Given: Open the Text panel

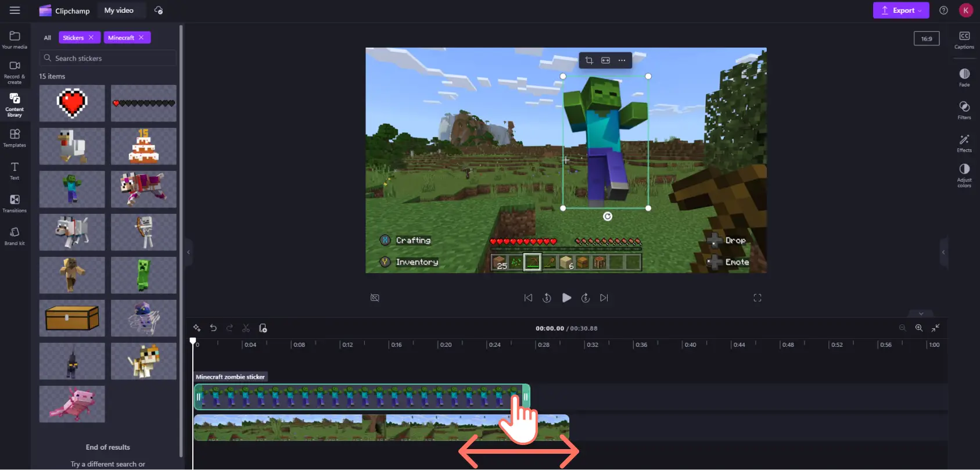Looking at the screenshot, I should pyautogui.click(x=15, y=171).
